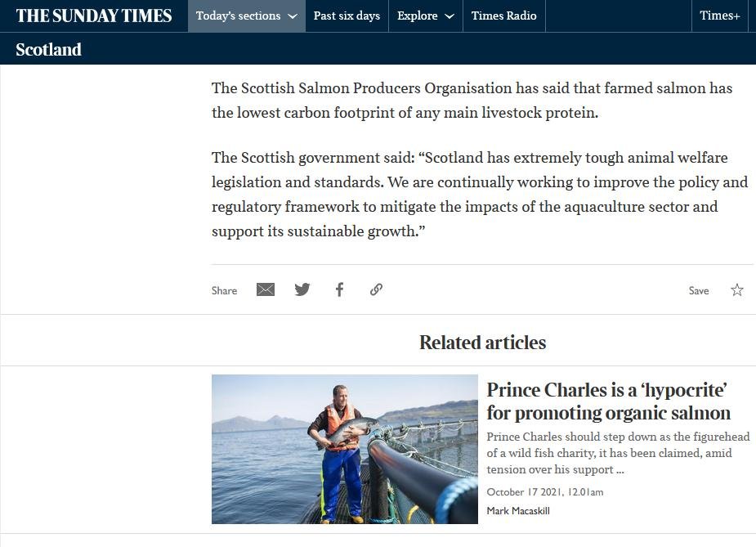Click the salmon farm article thumbnail image
This screenshot has width=756, height=547.
coord(344,449)
